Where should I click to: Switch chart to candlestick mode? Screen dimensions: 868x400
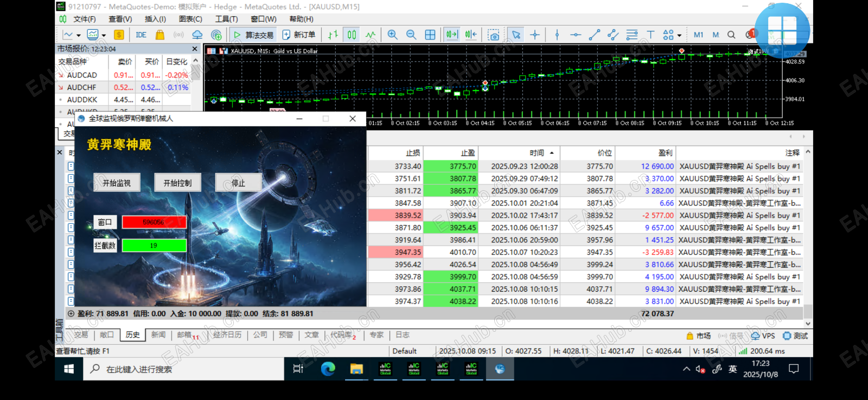click(352, 35)
